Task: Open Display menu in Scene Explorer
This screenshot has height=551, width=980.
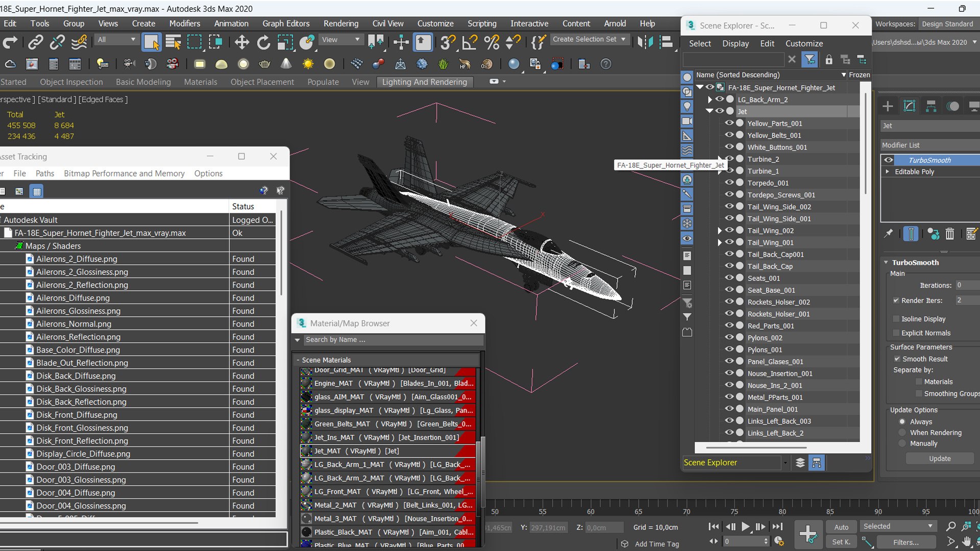Action: click(736, 43)
